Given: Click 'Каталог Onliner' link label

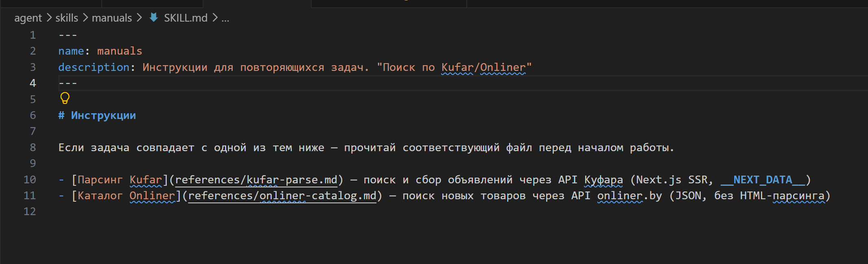Looking at the screenshot, I should [126, 196].
